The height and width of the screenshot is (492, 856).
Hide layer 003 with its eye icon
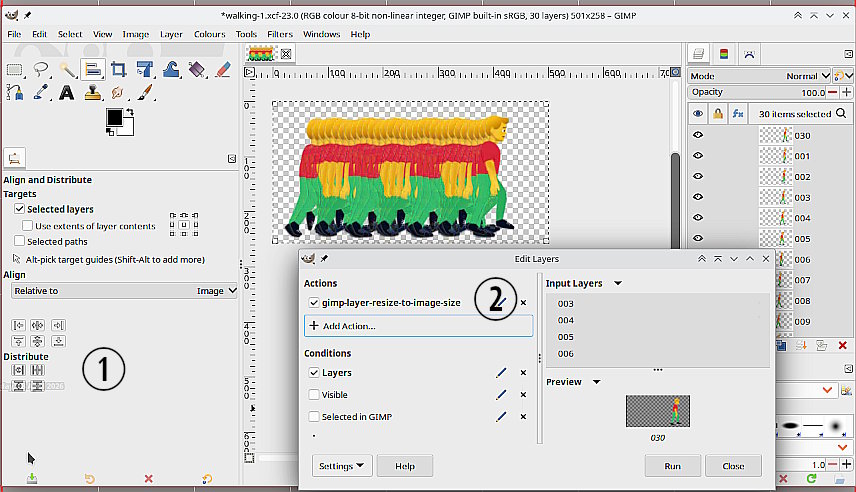pyautogui.click(x=698, y=198)
